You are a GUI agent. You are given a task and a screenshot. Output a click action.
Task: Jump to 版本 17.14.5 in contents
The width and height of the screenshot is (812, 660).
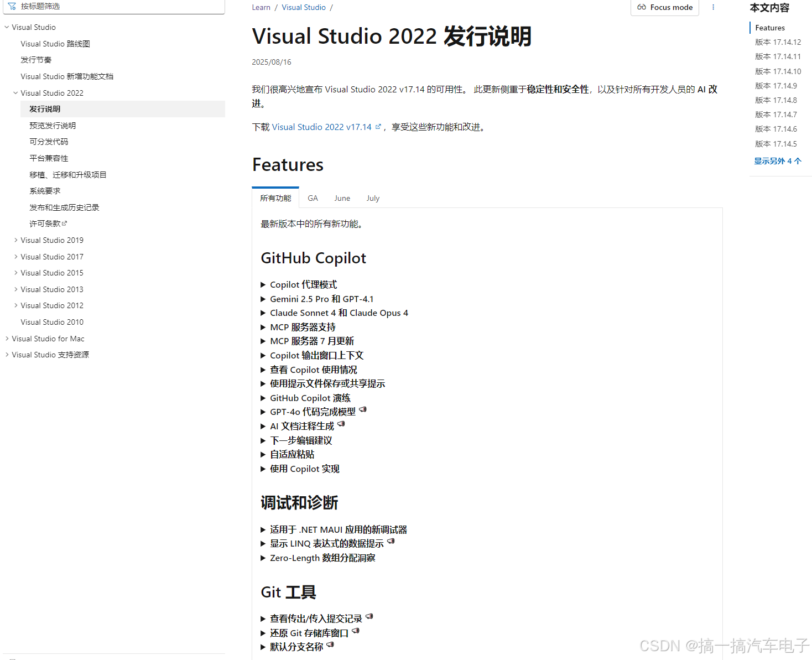pos(776,144)
